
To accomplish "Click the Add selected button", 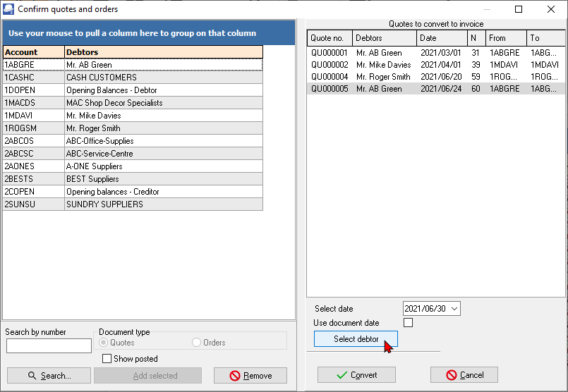I will [147, 376].
